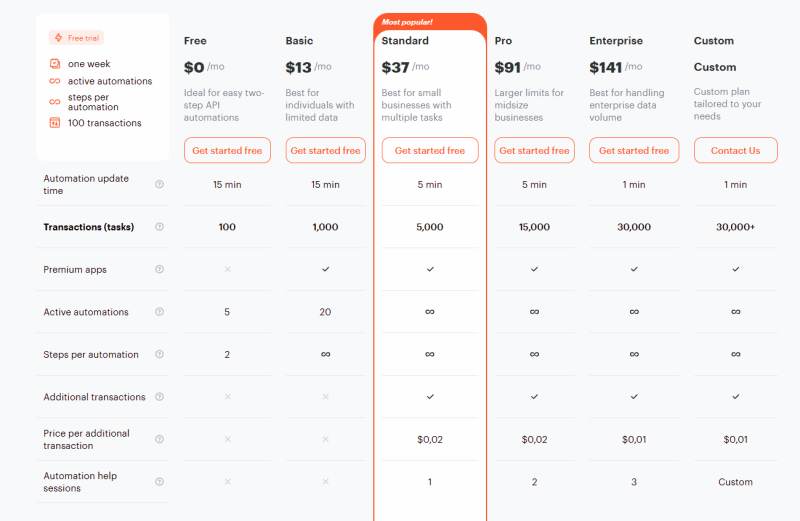Click Price per additional transaction help icon
The image size is (800, 521).
(159, 439)
